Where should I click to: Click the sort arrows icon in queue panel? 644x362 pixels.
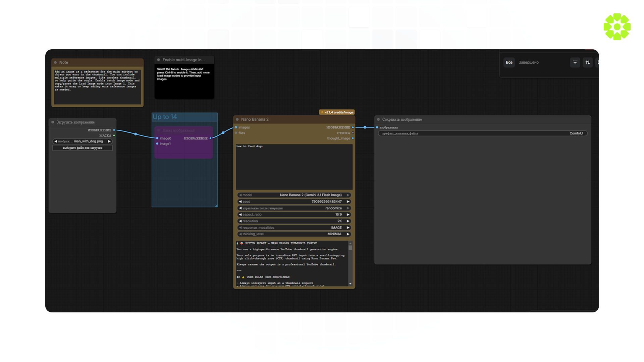pyautogui.click(x=588, y=63)
